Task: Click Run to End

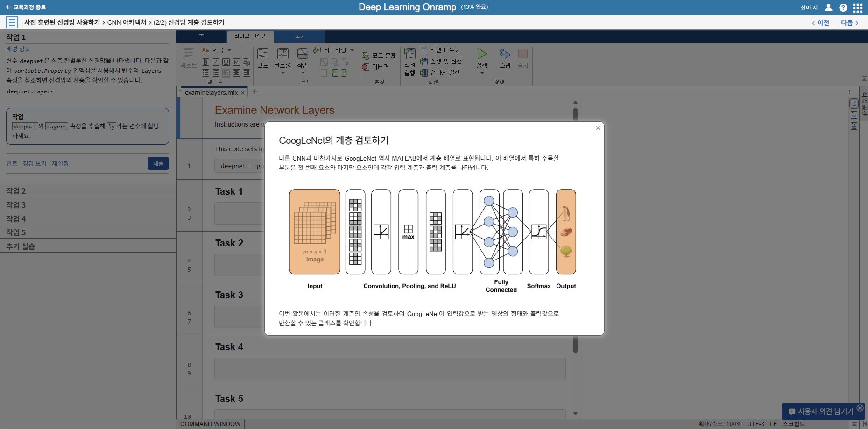Action: 440,72
